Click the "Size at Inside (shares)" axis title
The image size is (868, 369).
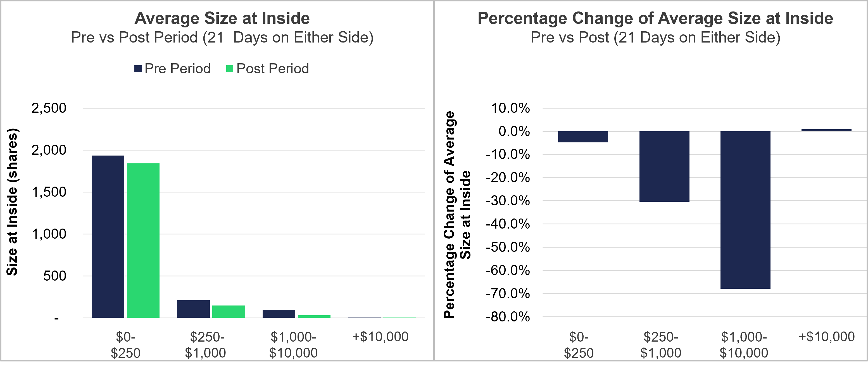coord(12,202)
